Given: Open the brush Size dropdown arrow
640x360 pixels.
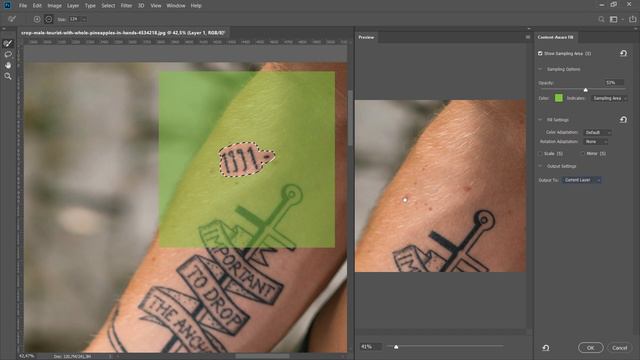Looking at the screenshot, I should (84, 19).
